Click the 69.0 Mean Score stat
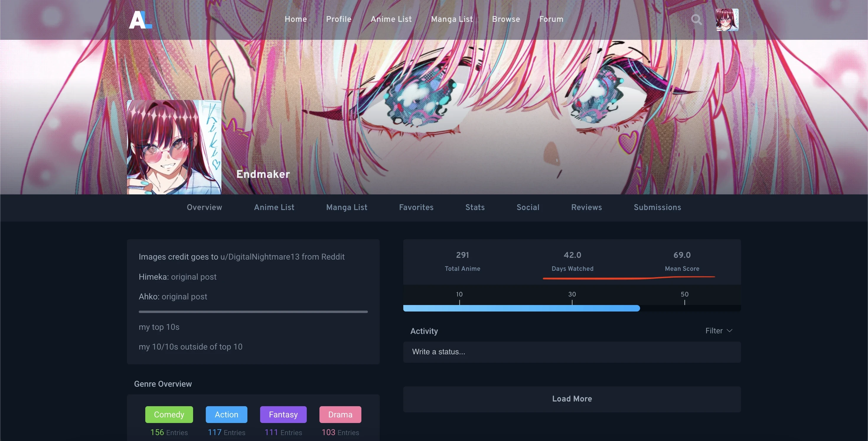The width and height of the screenshot is (868, 441). point(682,261)
